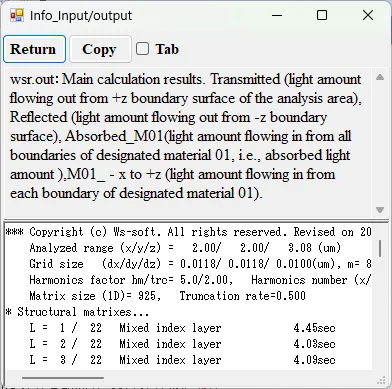Maximize the Info_Input/output window
The image size is (392, 389).
pos(322,15)
